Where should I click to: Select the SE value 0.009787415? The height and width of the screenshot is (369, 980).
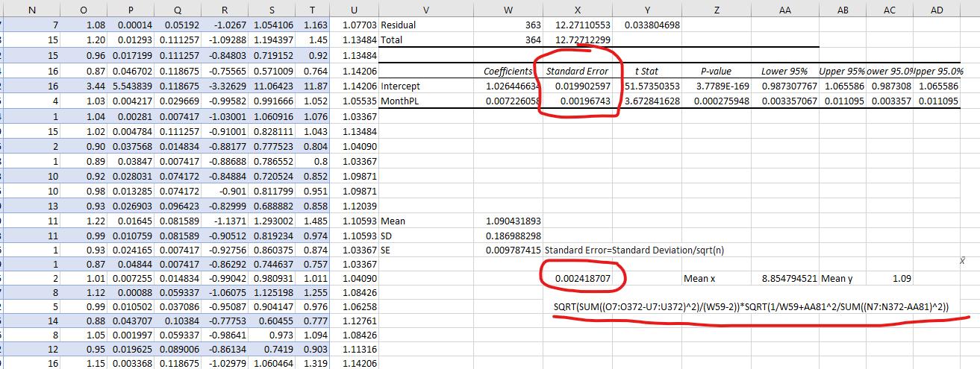click(508, 250)
